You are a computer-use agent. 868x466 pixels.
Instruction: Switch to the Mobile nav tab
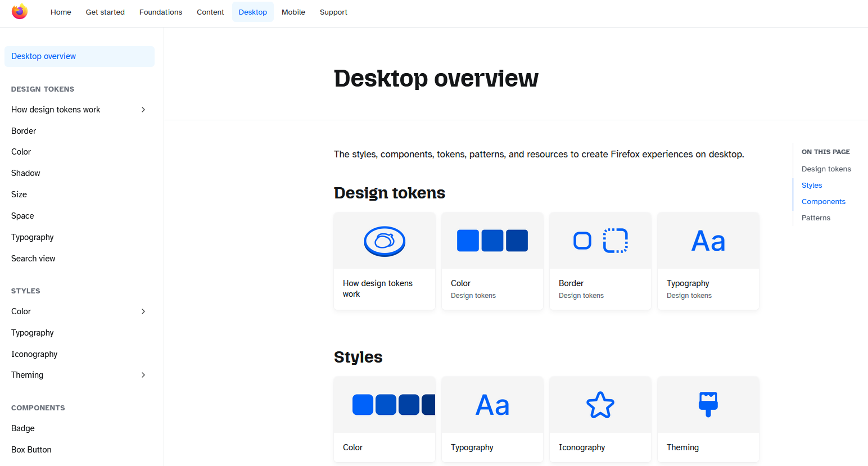pos(293,12)
